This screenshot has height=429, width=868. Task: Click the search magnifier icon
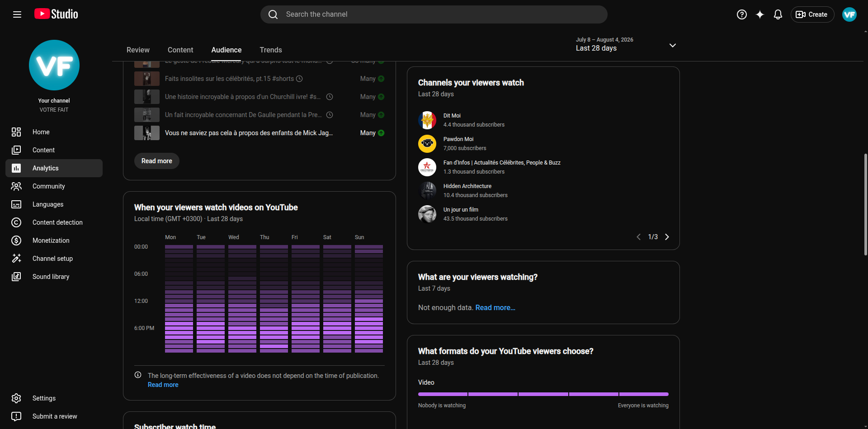tap(273, 14)
